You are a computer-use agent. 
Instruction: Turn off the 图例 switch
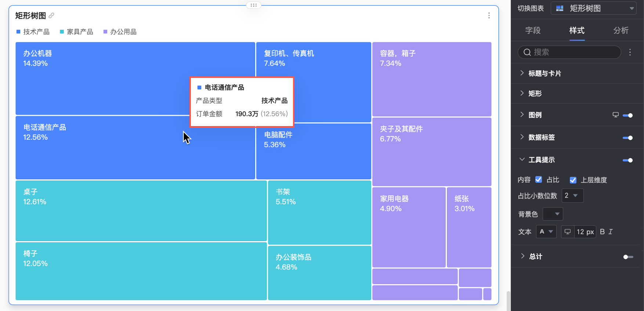[x=628, y=115]
